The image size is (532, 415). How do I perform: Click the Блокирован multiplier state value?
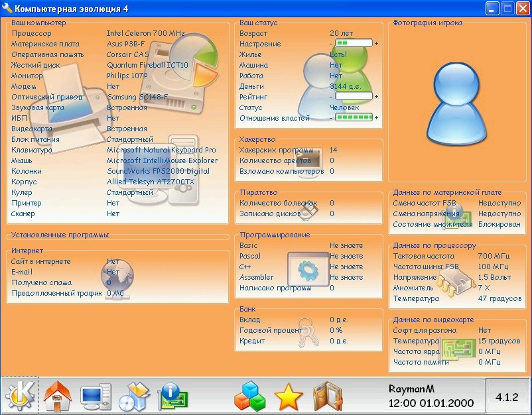[499, 224]
